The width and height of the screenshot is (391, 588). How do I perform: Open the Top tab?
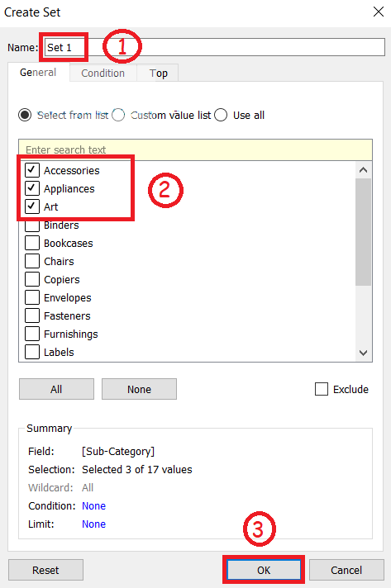(158, 73)
